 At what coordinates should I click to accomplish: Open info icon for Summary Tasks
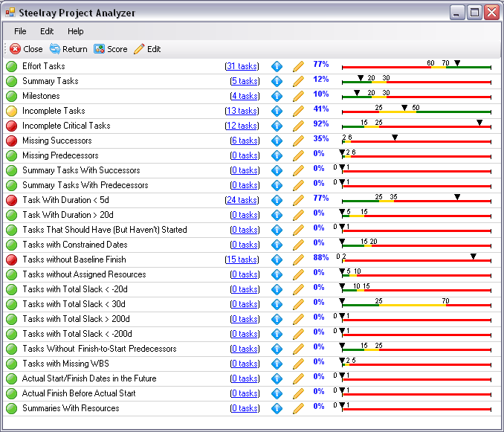coord(277,81)
